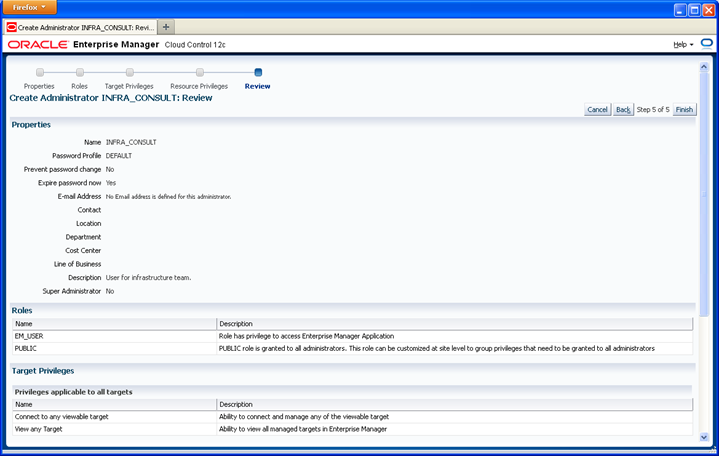719x456 pixels.
Task: Click the 'Prevent password change' No value
Action: tap(110, 169)
